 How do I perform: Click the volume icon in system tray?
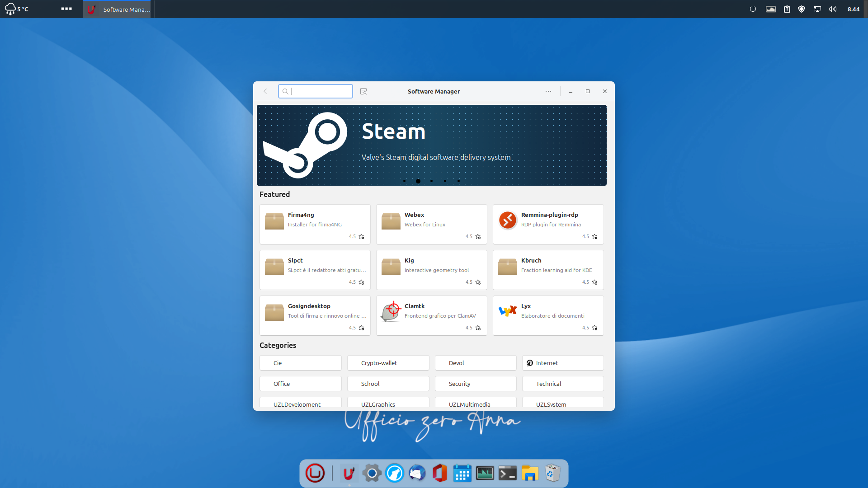(832, 9)
